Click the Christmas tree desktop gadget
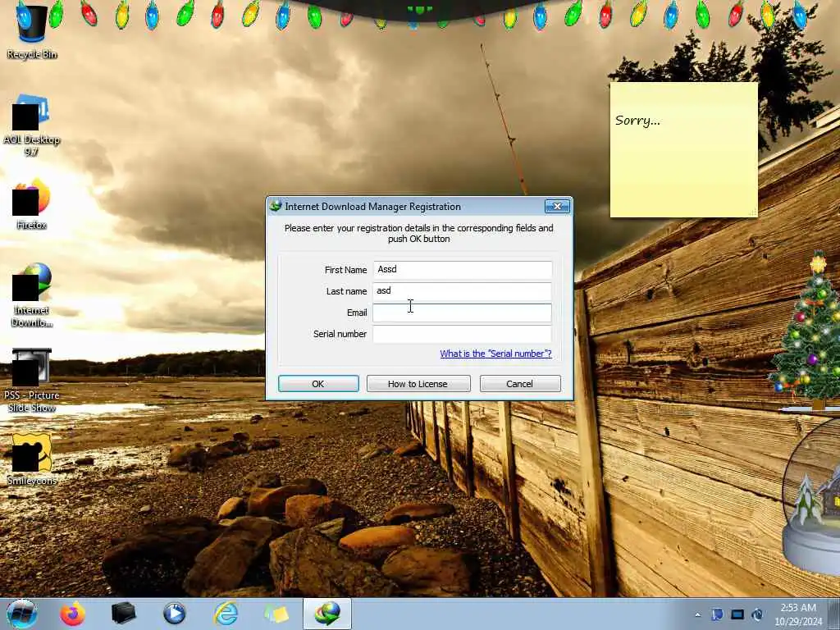 coord(807,330)
